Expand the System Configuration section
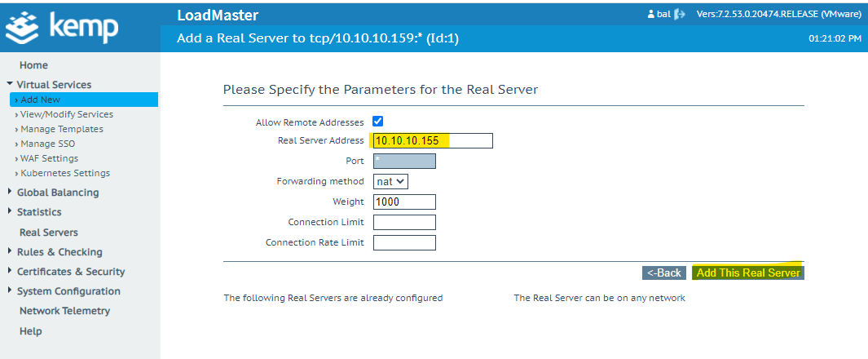Screen dimensions: 868x359 (10, 290)
